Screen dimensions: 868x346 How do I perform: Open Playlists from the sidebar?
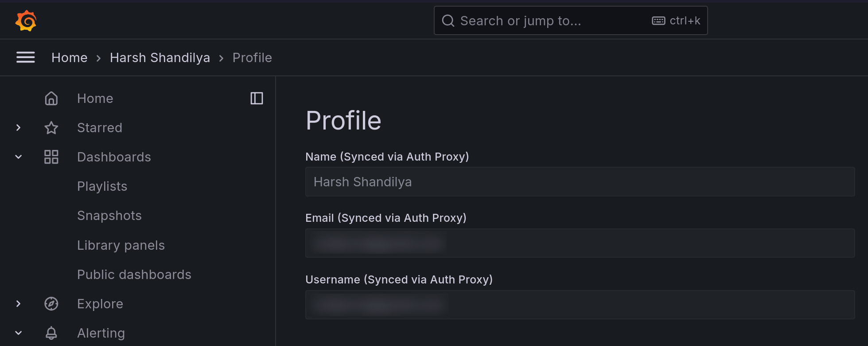point(102,186)
